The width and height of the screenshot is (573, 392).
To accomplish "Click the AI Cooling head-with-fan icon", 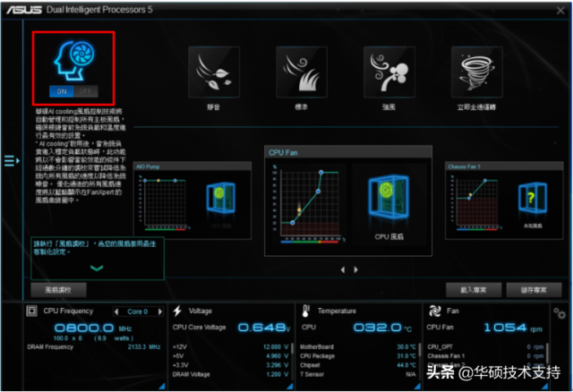I will [74, 60].
